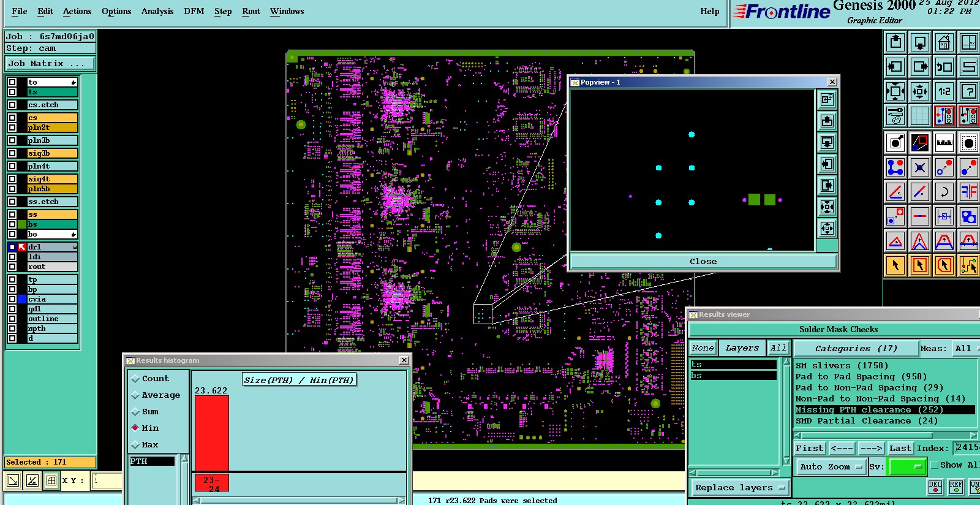The width and height of the screenshot is (980, 505).
Task: Click the green color swatch of bs layer
Action: click(x=22, y=224)
